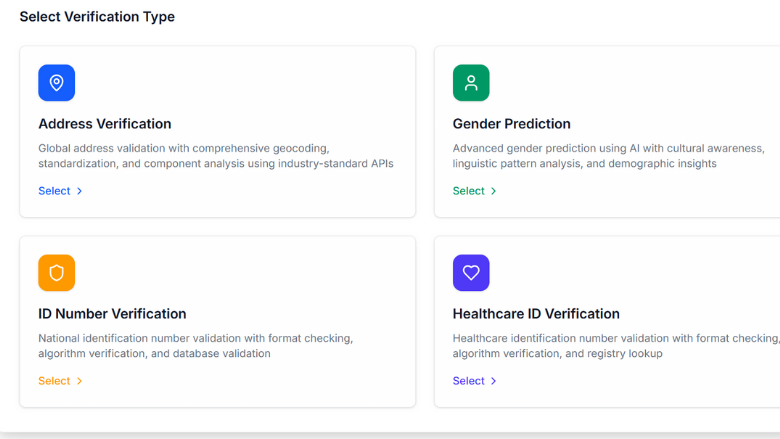This screenshot has height=439, width=780.
Task: Click the ID Number Verification description text
Action: 195,345
